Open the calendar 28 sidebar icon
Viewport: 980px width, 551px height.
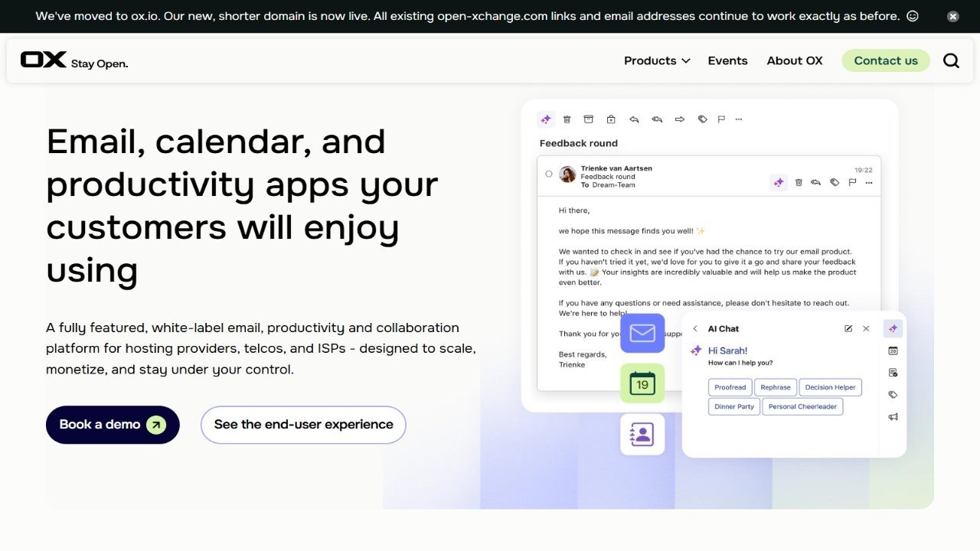893,350
